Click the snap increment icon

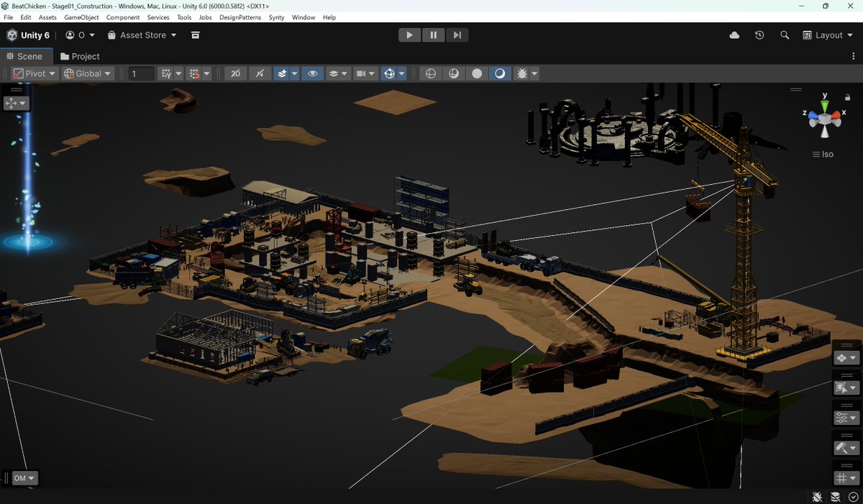[193, 73]
